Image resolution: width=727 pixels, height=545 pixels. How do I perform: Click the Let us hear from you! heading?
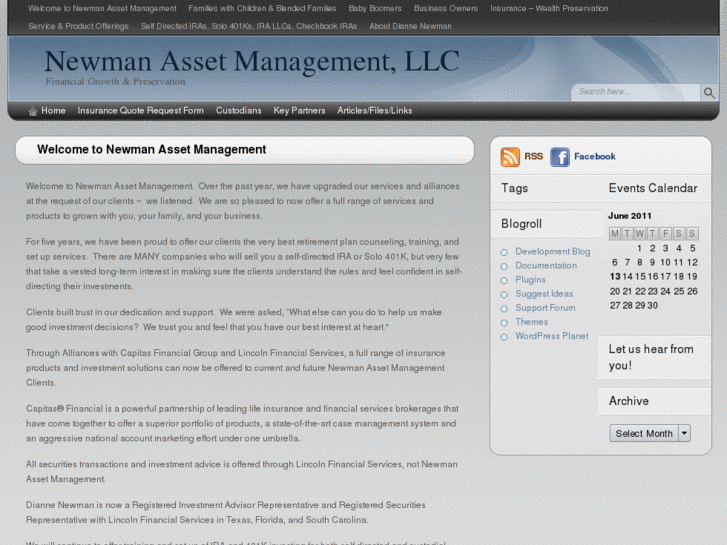(x=651, y=357)
